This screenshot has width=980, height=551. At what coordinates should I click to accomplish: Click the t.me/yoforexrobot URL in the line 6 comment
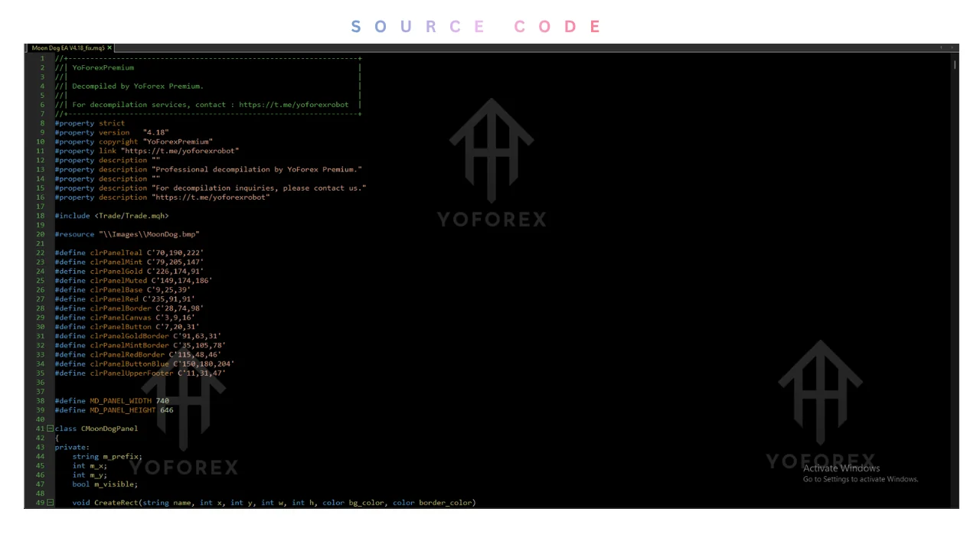[x=293, y=105]
